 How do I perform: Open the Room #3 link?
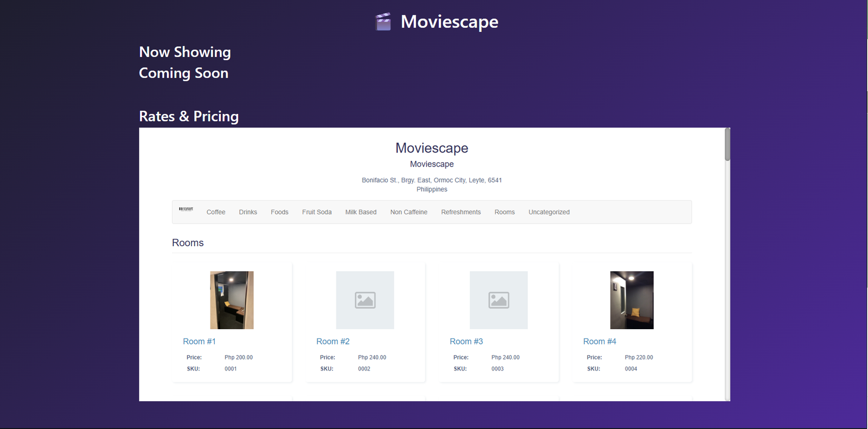[x=466, y=341]
